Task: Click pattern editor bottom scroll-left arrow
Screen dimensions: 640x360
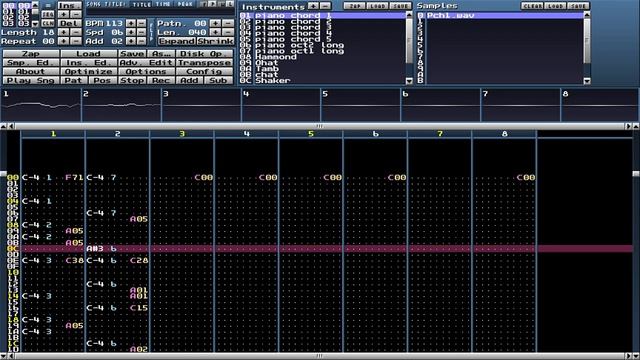Action: click(x=11, y=356)
